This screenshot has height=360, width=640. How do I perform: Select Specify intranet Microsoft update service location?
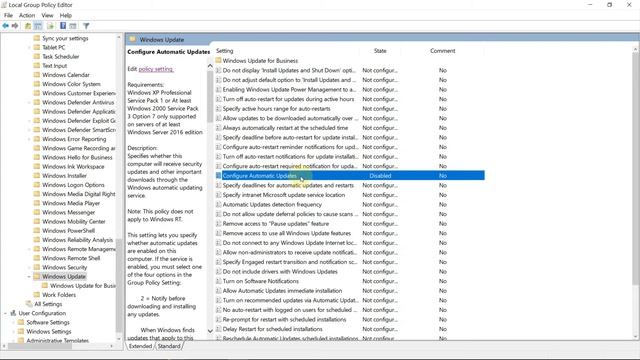pos(284,195)
